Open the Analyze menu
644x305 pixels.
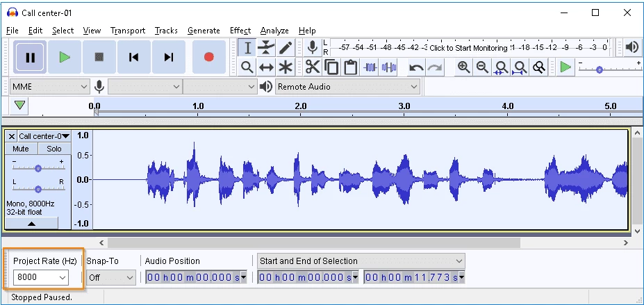[x=274, y=31]
